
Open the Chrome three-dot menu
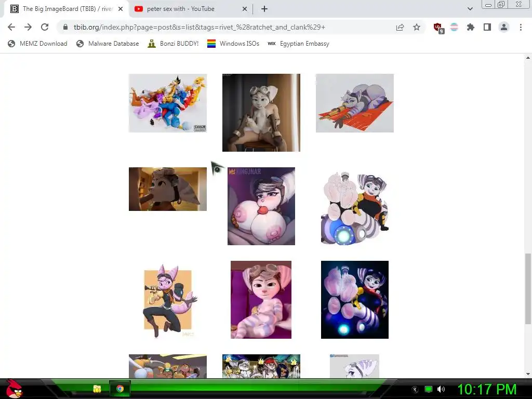(521, 27)
